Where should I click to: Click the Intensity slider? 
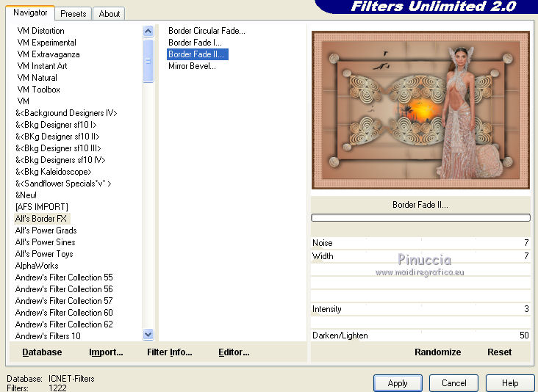point(420,309)
